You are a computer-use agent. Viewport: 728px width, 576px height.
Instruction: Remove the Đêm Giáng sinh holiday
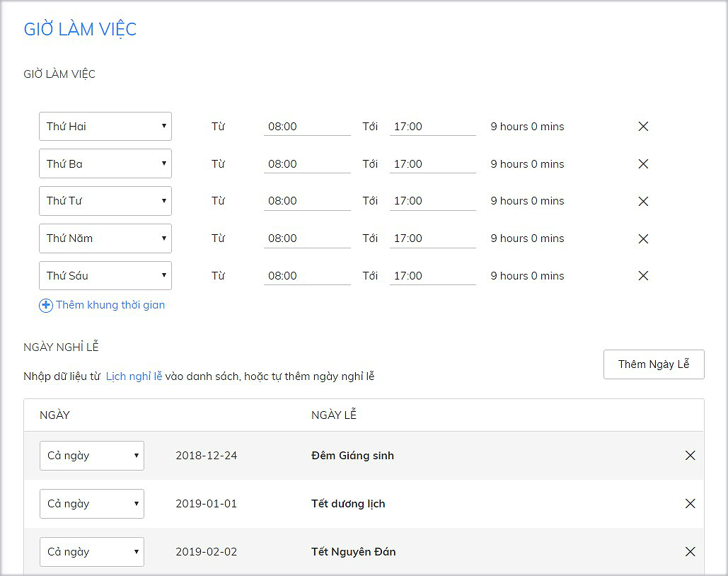click(690, 456)
